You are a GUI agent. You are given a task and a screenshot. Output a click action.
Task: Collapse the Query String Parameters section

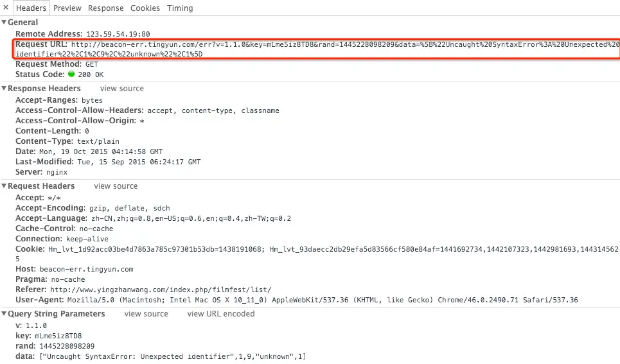tap(4, 314)
